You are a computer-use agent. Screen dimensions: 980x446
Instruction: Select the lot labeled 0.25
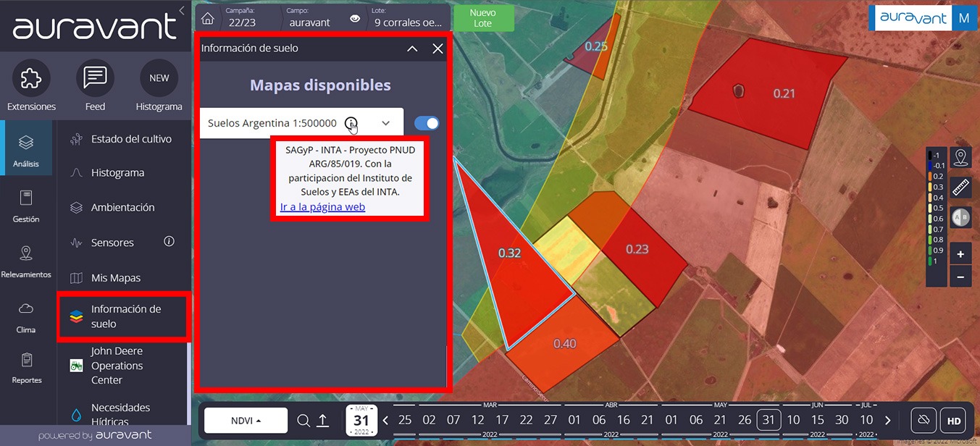(596, 46)
